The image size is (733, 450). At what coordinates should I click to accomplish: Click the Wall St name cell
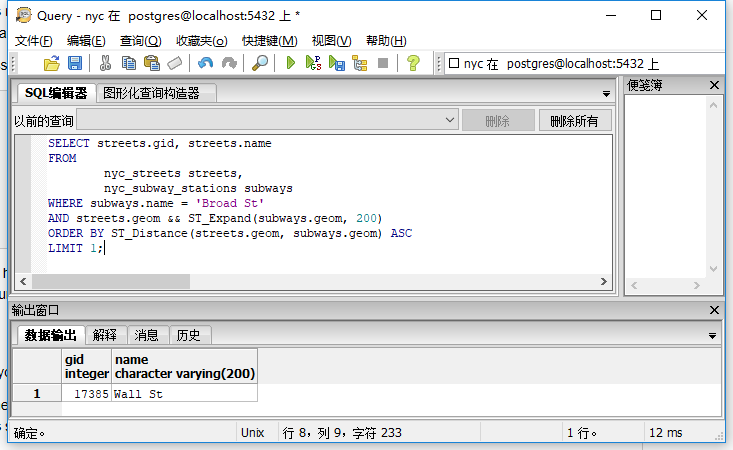click(x=185, y=394)
